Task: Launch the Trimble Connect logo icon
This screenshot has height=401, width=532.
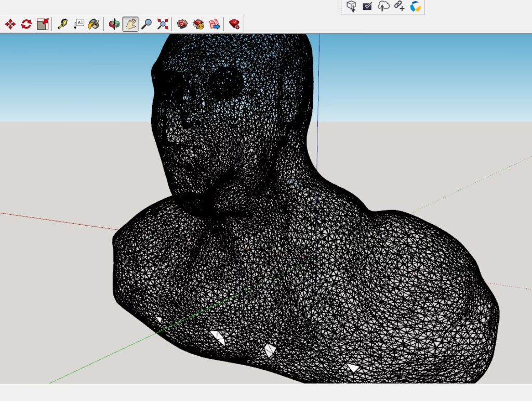Action: 415,6
